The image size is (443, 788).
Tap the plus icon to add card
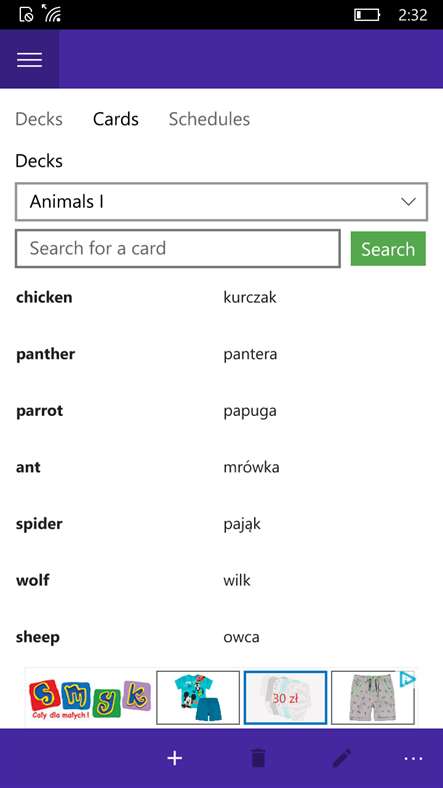click(174, 758)
